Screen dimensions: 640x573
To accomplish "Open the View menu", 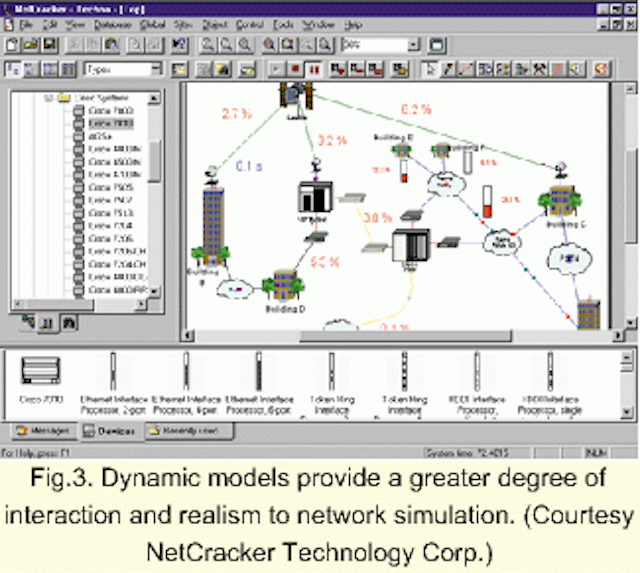I will coord(75,25).
